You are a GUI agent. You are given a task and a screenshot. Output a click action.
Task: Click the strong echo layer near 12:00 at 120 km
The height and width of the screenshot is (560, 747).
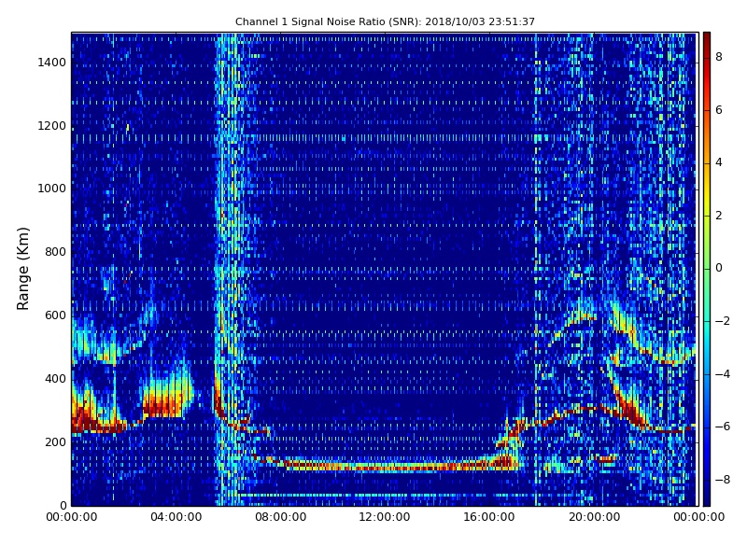385,467
